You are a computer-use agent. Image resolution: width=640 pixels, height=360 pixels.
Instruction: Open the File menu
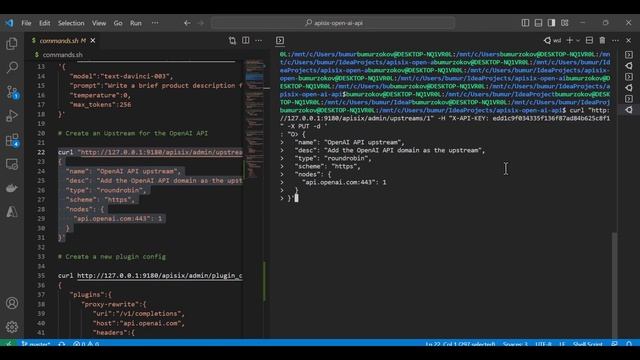(x=26, y=23)
